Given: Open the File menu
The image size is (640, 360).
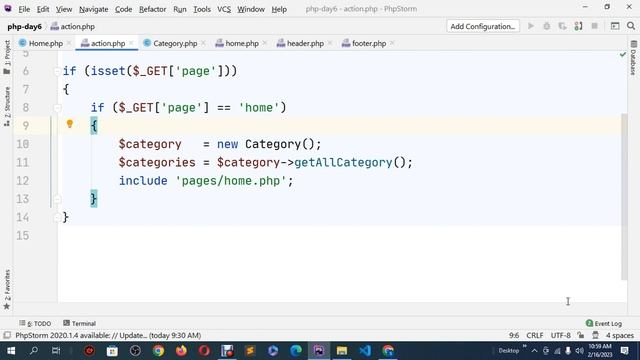Looking at the screenshot, I should (x=24, y=9).
